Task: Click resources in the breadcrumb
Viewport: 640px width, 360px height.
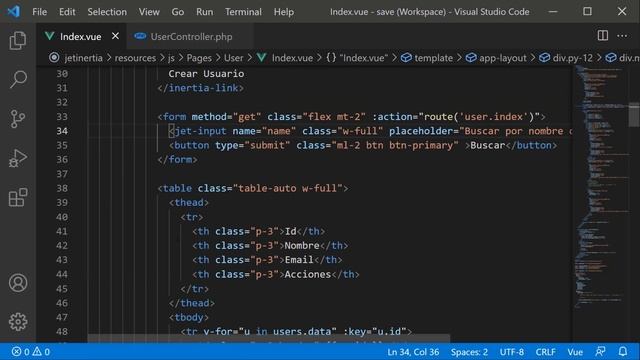Action: (x=135, y=58)
